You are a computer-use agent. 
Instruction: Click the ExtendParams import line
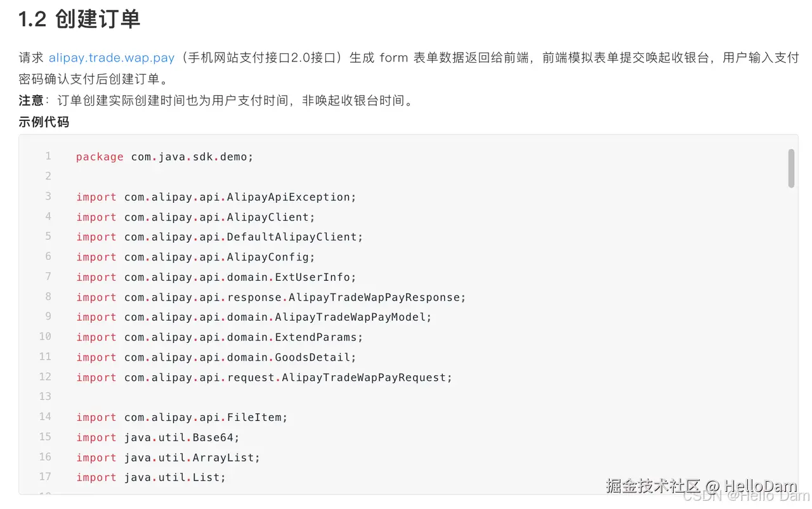click(x=219, y=337)
